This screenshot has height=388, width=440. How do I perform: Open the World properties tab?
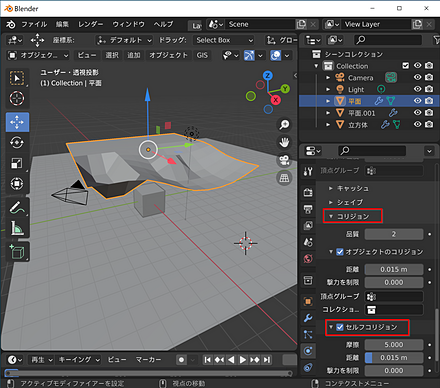pos(308,258)
